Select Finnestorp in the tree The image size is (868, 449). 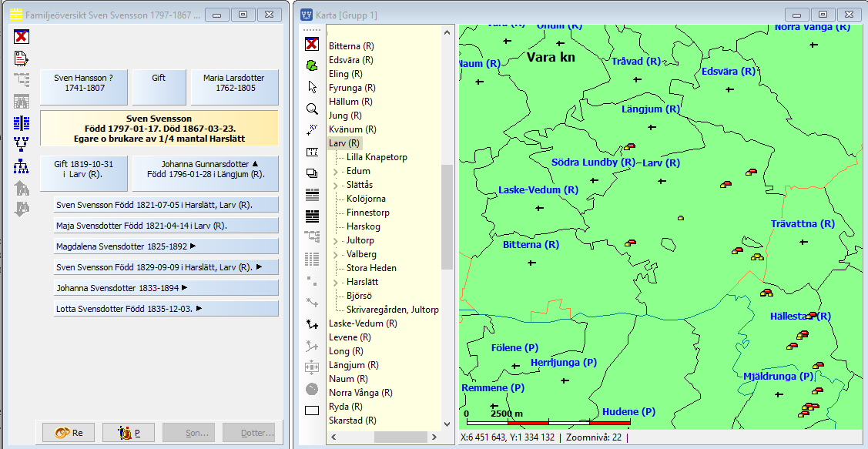368,213
